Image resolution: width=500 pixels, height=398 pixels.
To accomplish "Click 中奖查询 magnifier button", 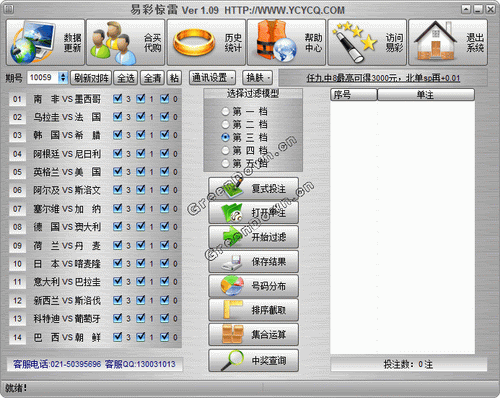I will tap(253, 360).
